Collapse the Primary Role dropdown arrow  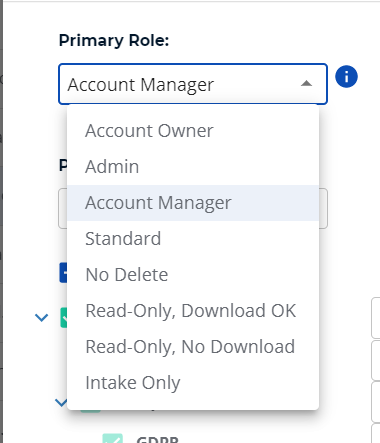pyautogui.click(x=306, y=83)
